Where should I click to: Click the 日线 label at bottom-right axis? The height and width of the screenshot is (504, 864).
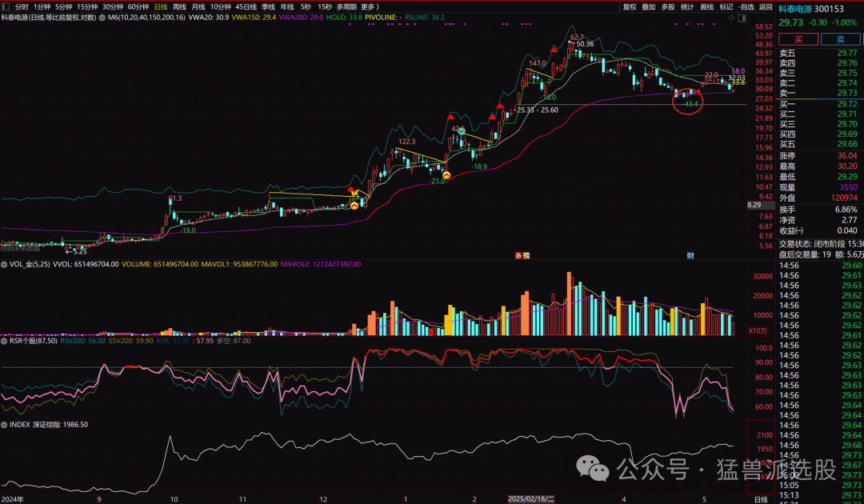[761, 499]
